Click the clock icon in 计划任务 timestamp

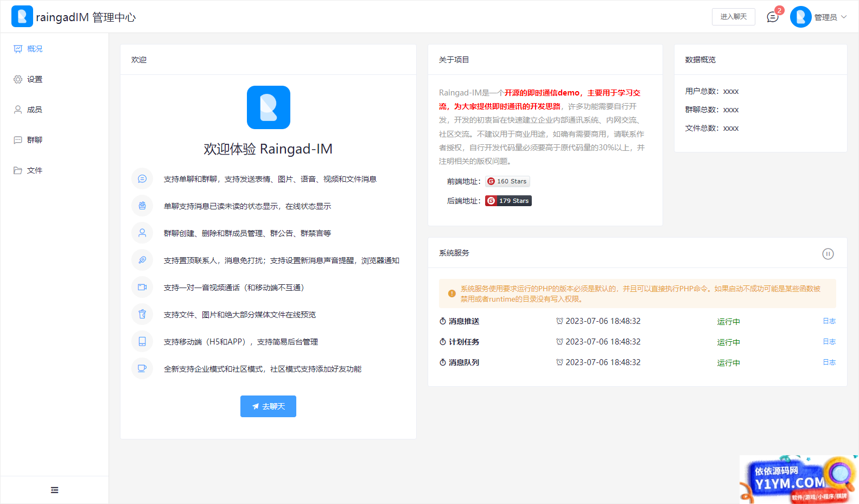559,342
